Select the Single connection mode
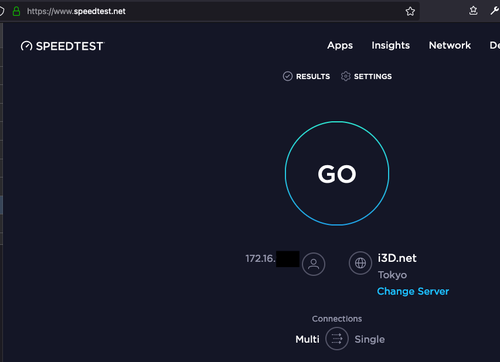The width and height of the screenshot is (500, 362). (x=369, y=339)
